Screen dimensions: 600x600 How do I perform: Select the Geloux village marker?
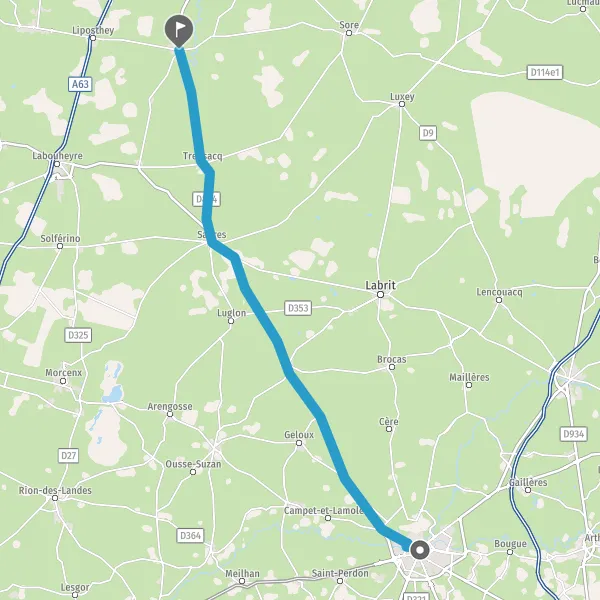tap(299, 443)
